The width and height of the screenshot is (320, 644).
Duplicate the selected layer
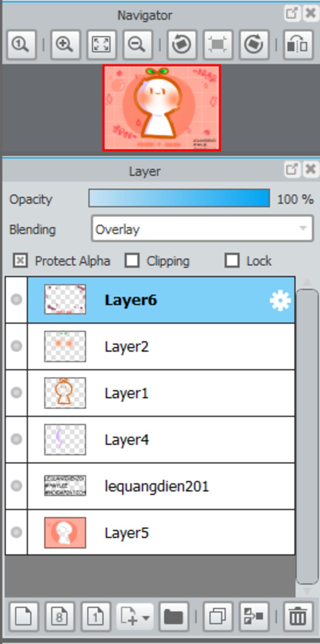click(x=218, y=616)
